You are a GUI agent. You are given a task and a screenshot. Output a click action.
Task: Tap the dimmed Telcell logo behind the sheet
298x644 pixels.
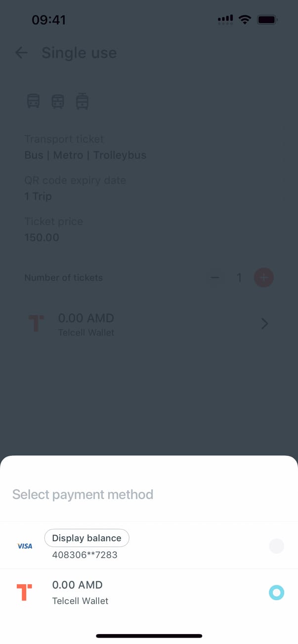pos(36,324)
